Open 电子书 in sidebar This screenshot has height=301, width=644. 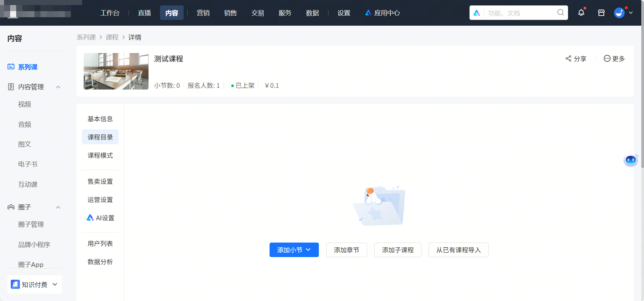tap(28, 164)
